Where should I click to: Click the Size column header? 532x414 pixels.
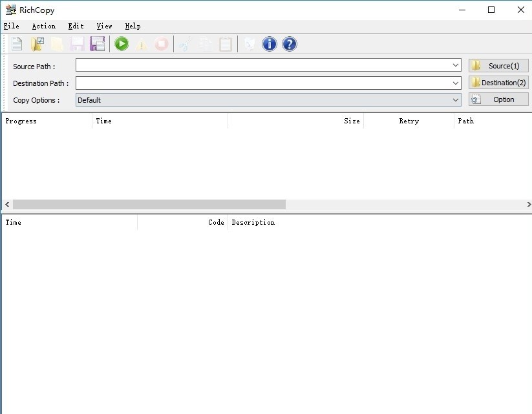pyautogui.click(x=295, y=121)
